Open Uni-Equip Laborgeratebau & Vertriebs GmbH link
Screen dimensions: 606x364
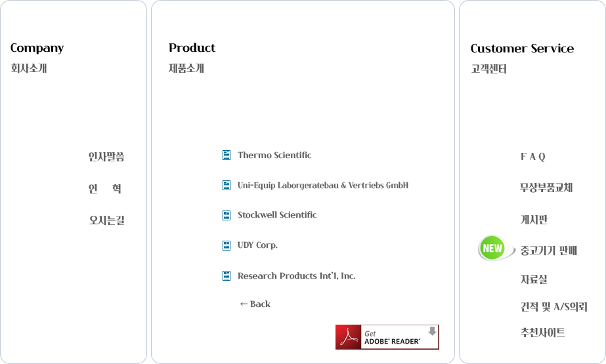[323, 186]
